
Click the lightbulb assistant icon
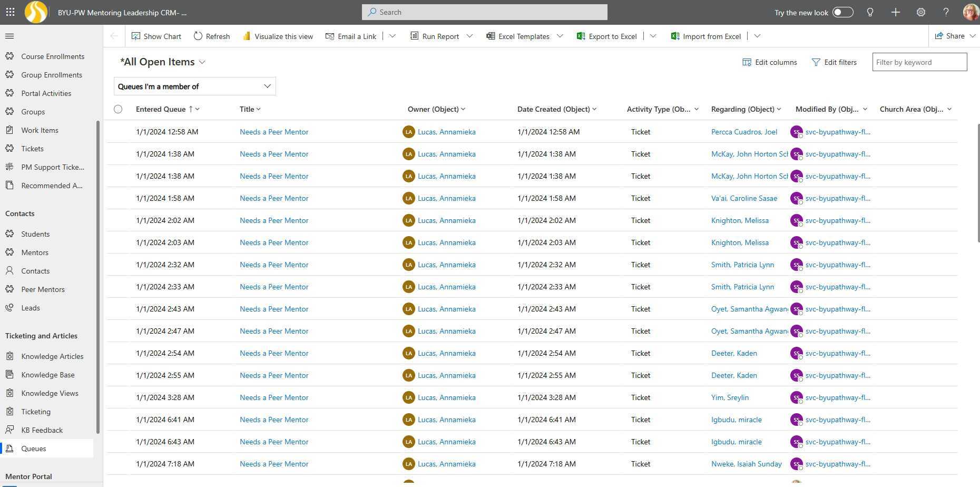click(x=870, y=12)
